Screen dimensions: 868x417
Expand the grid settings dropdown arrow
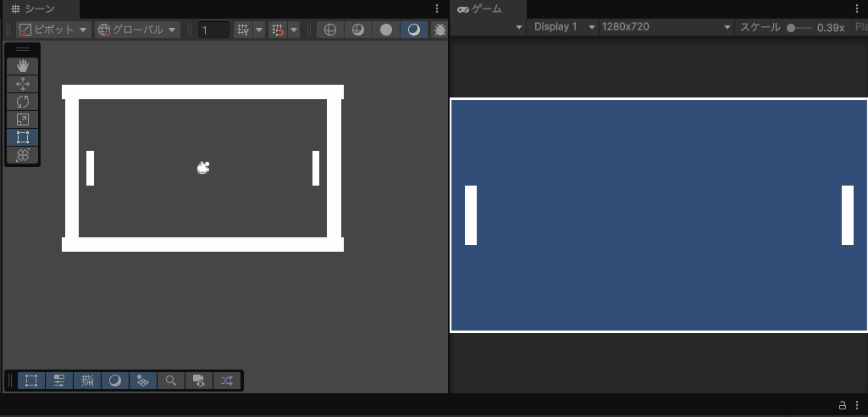pos(259,30)
